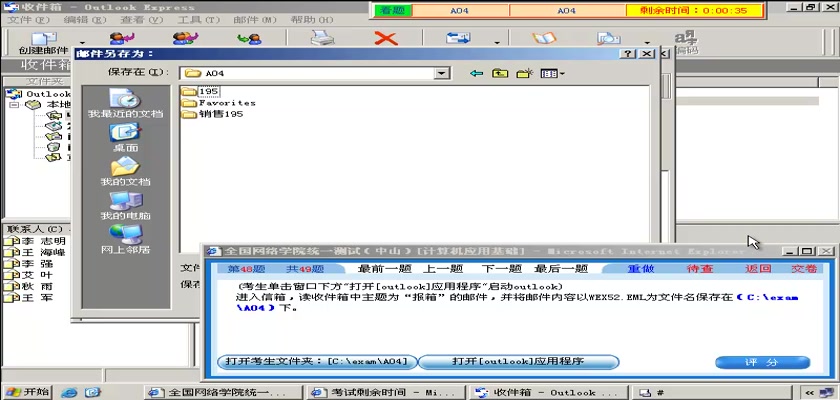Click 待查 mark-for-review link
The width and height of the screenshot is (840, 400).
click(700, 269)
